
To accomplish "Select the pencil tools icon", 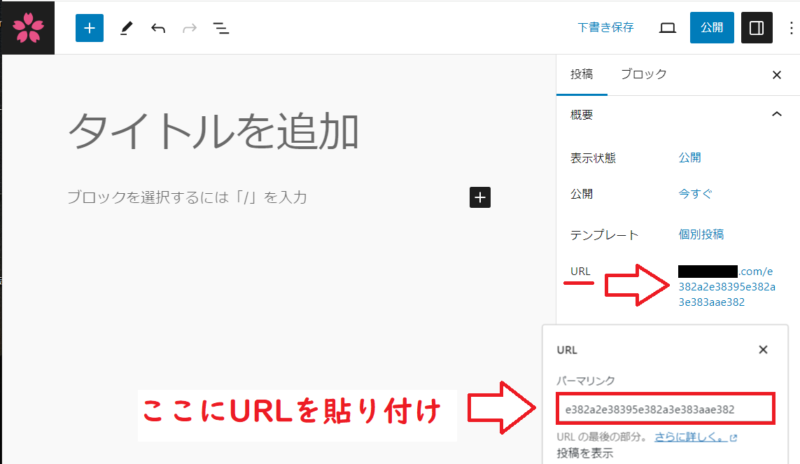I will [x=126, y=28].
